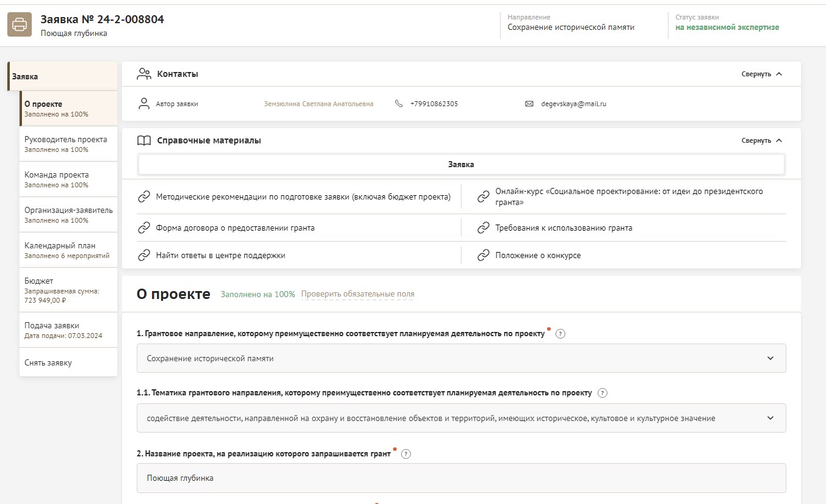This screenshot has height=504, width=826.
Task: Click Проверить обязательные поля link
Action: [358, 294]
